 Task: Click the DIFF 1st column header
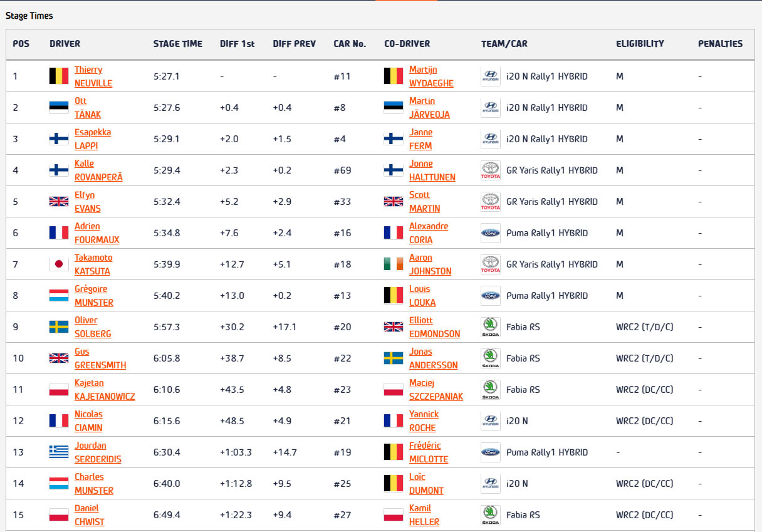pos(237,44)
